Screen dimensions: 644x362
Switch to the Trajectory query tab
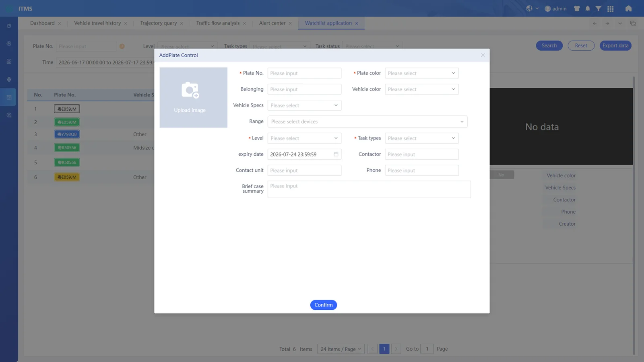[x=159, y=23]
